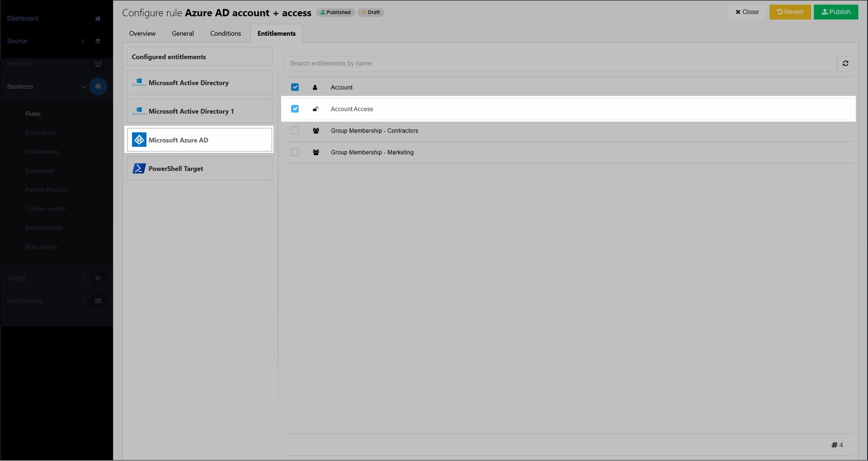Click the Business circular icon in sidebar
Image resolution: width=868 pixels, height=461 pixels.
[98, 86]
